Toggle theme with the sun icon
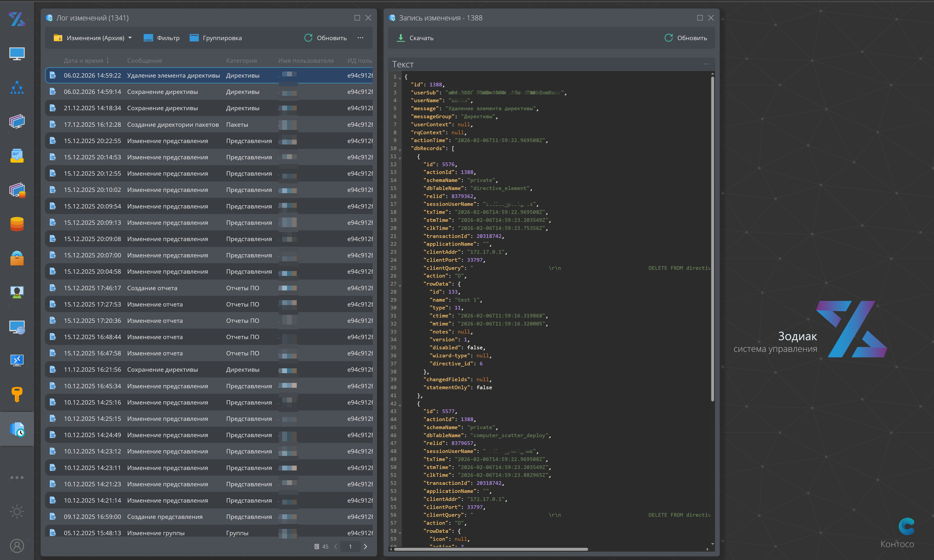934x560 pixels. (17, 512)
